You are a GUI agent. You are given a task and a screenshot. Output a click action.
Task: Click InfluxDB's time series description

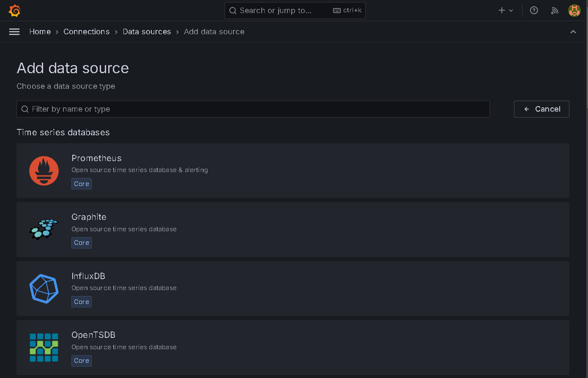pyautogui.click(x=124, y=288)
